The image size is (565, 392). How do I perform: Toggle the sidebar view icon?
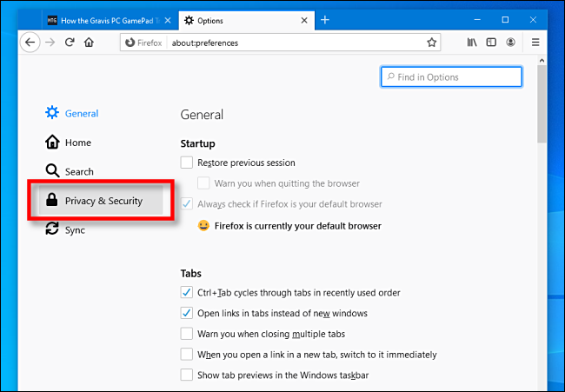(x=491, y=42)
